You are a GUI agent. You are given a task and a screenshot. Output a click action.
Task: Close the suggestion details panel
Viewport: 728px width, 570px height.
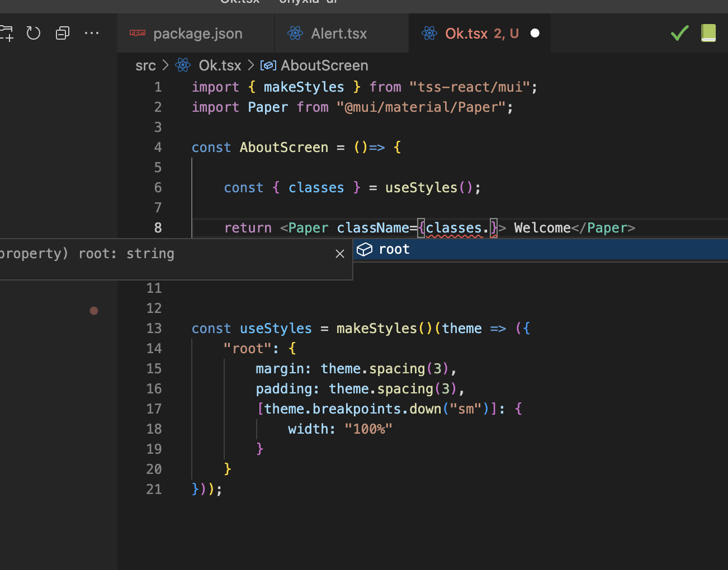339,254
